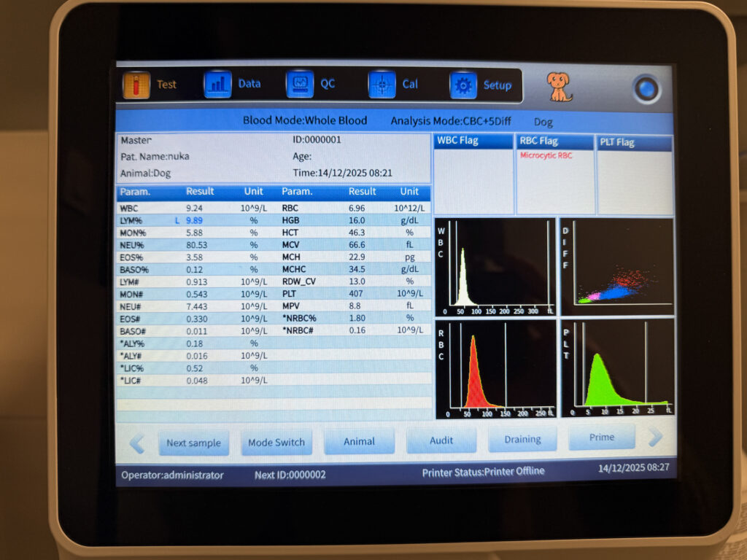Show more actions with right arrow
Viewport: 747px width, 560px height.
coord(654,437)
